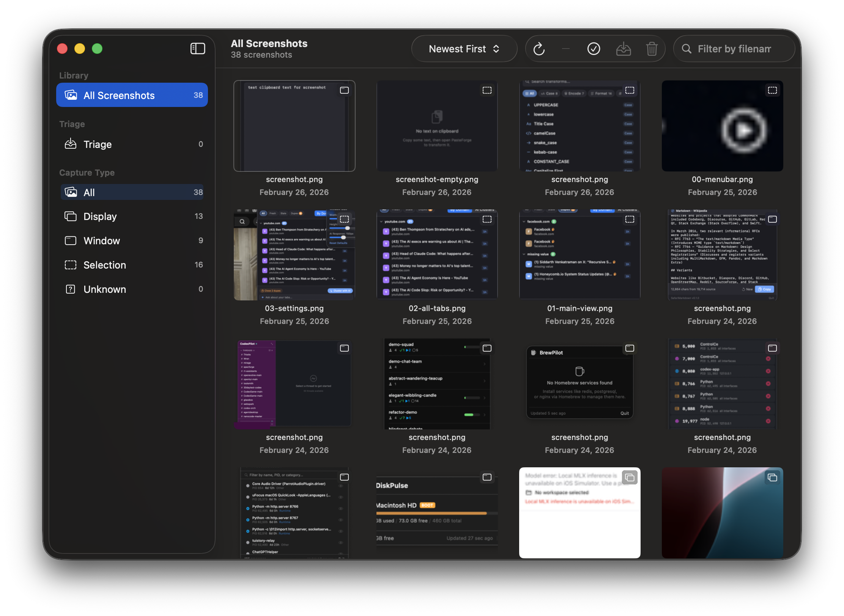
Task: Click the selection badge on 03-settings.png thumbnail
Action: 345,219
